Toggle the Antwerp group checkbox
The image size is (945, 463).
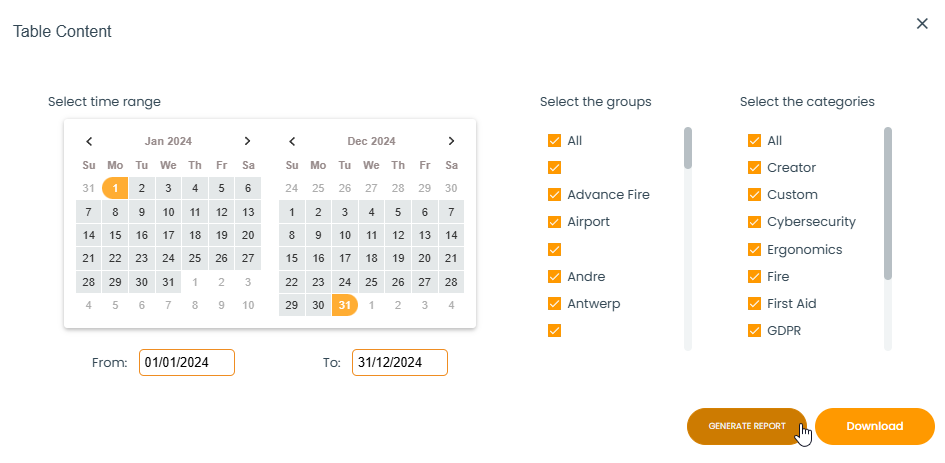tap(554, 304)
